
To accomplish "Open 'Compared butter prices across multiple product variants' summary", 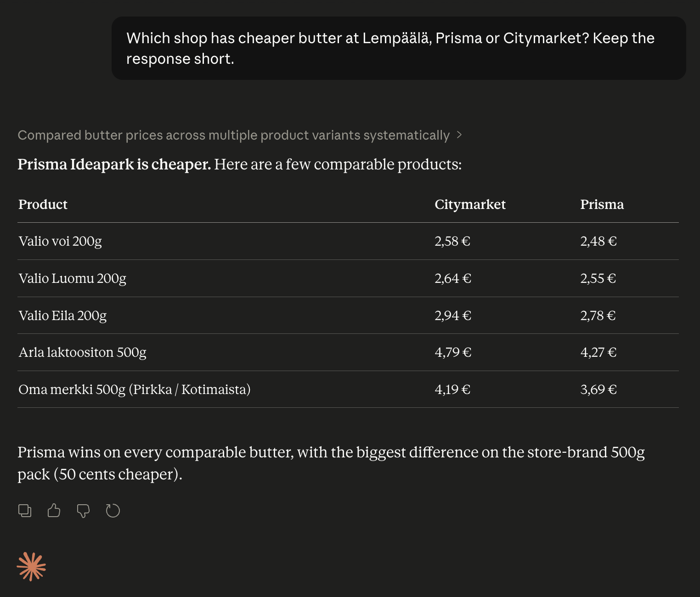I will pyautogui.click(x=233, y=135).
